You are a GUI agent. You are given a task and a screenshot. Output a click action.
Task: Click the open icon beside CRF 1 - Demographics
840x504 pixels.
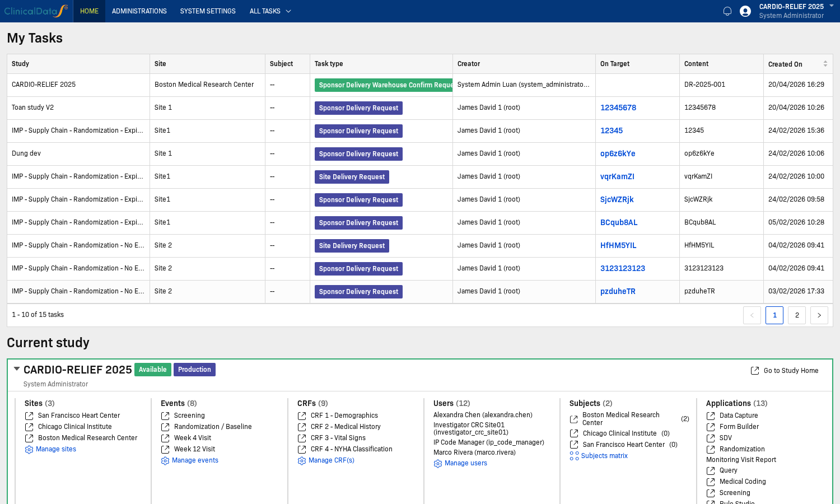(x=302, y=416)
